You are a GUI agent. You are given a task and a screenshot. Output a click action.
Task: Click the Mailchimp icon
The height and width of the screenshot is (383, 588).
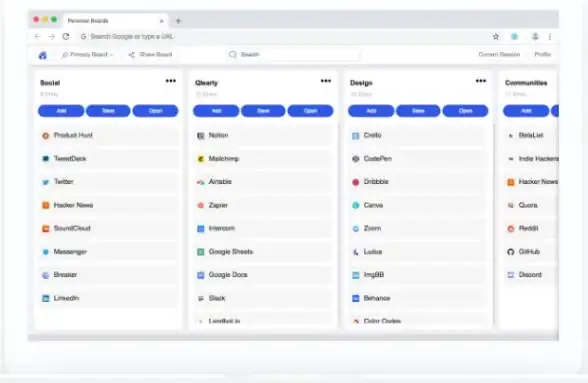click(201, 159)
